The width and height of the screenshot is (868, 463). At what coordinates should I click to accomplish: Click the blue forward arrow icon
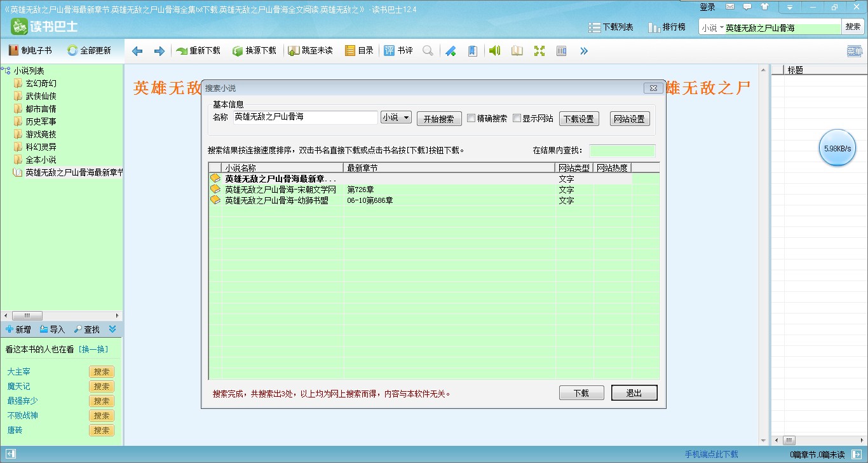click(x=159, y=51)
